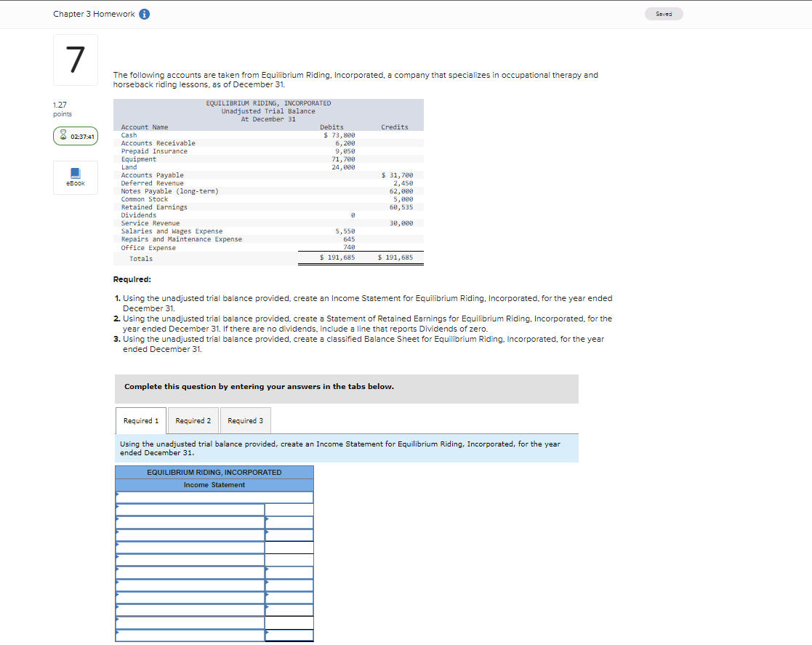Click the "Cash" account name

click(129, 135)
